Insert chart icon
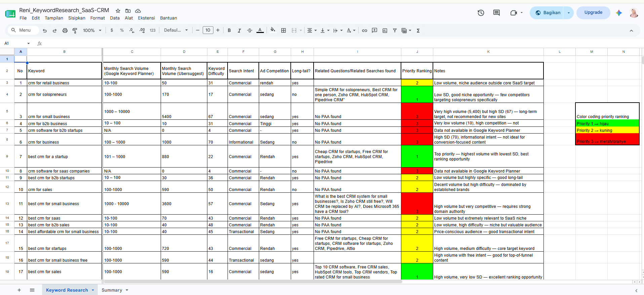 pos(385,30)
